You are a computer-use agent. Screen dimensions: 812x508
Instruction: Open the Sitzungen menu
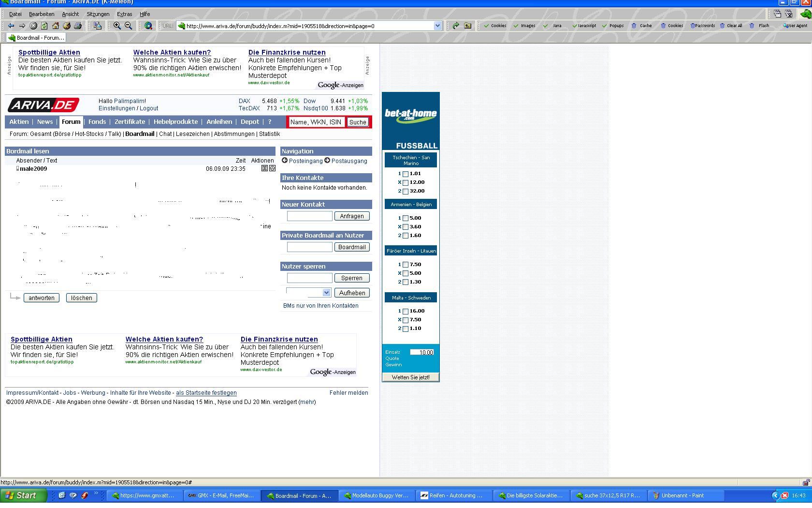[x=98, y=14]
